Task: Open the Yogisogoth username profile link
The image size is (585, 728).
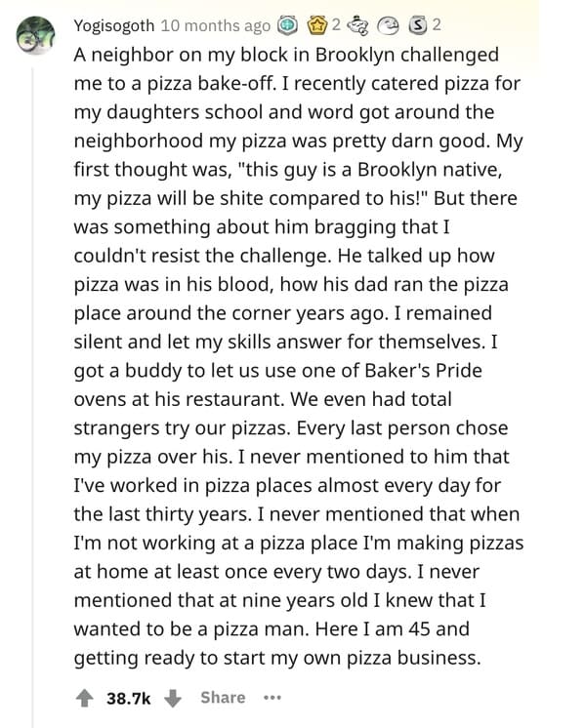Action: pos(114,25)
